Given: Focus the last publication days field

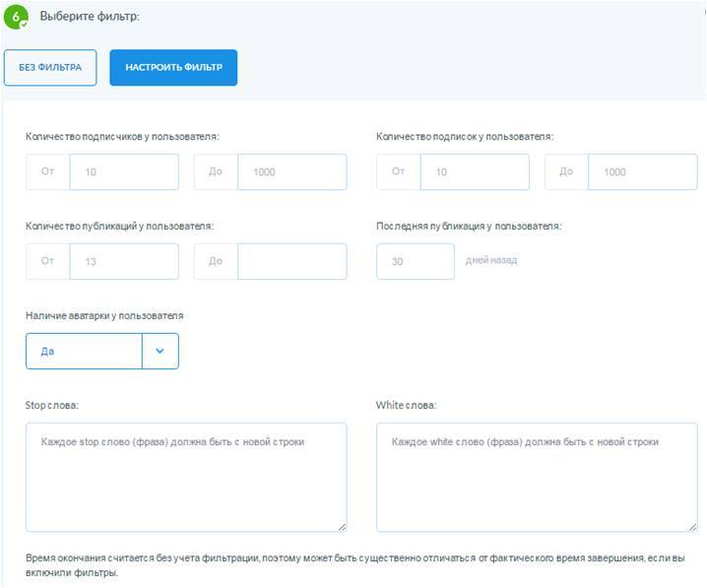Looking at the screenshot, I should pos(415,261).
